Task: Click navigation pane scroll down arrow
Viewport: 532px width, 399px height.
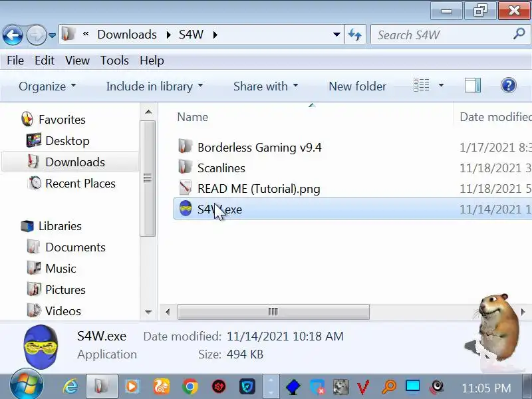Action: click(x=148, y=312)
